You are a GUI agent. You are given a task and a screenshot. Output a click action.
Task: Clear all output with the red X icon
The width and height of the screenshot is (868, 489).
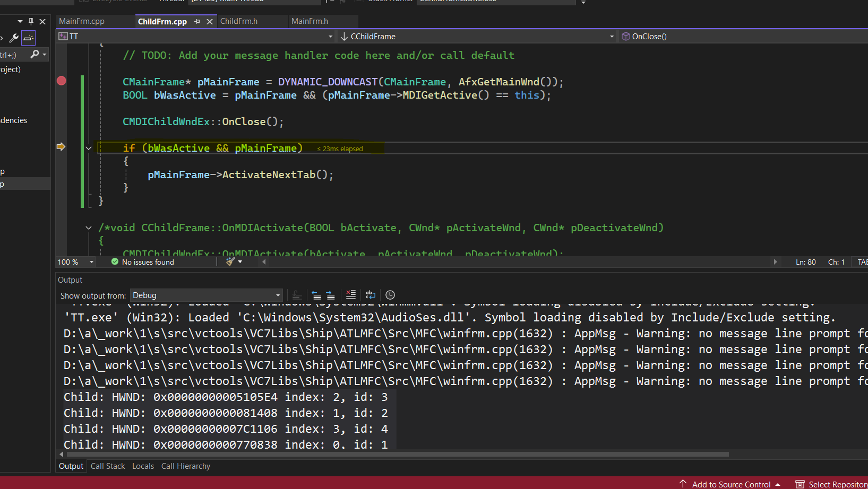pos(351,295)
